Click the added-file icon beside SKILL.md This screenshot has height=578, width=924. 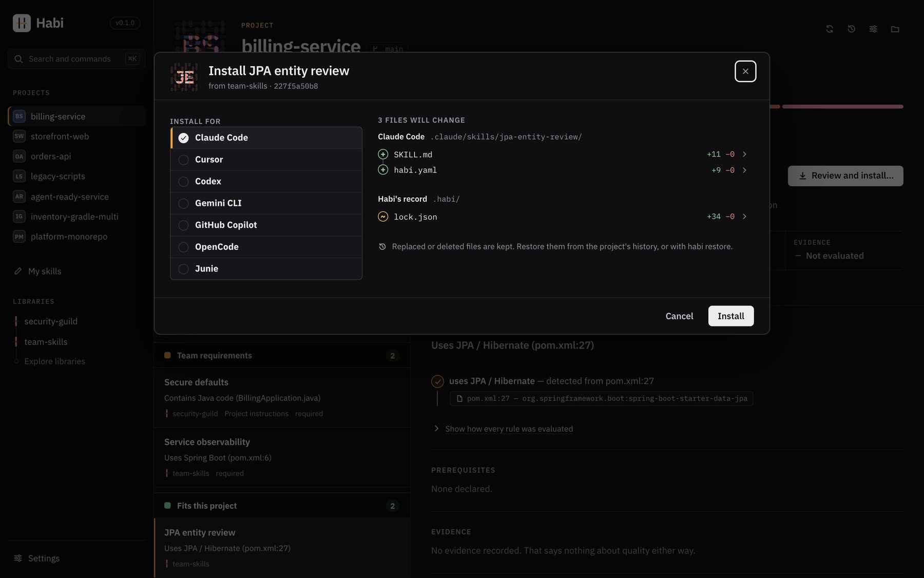[x=383, y=155]
